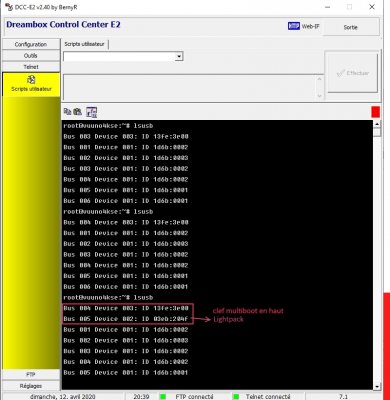
Task: Click script description box scroll down arrow
Action: point(319,96)
